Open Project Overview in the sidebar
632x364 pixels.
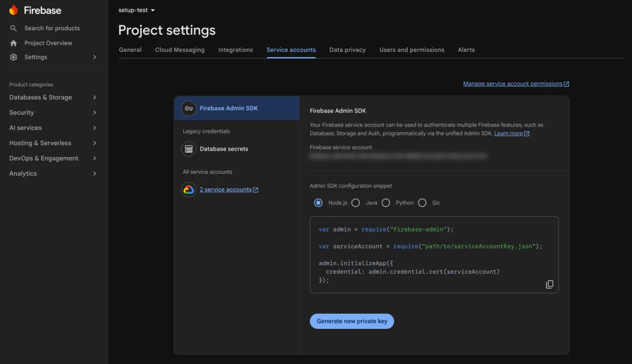point(48,43)
